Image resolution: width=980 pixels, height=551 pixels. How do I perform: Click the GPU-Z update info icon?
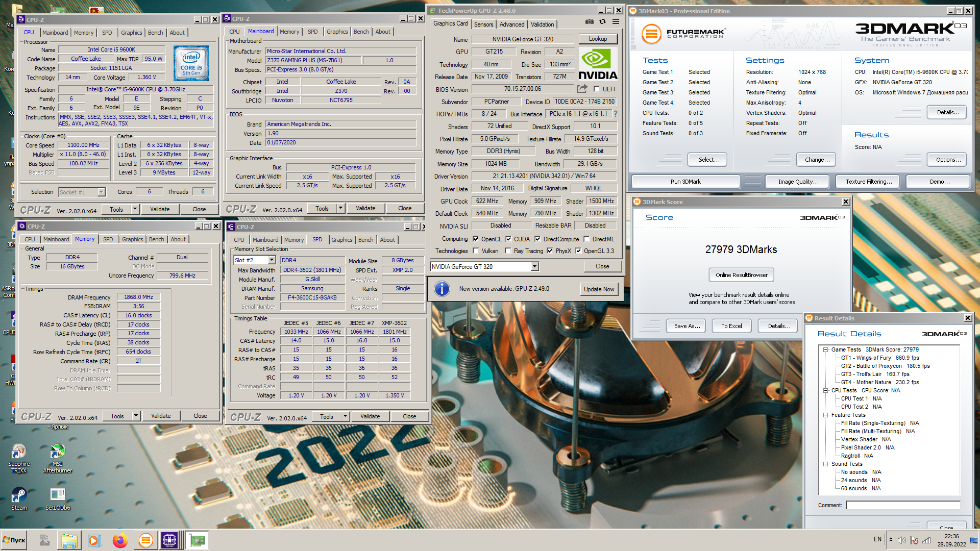click(442, 289)
